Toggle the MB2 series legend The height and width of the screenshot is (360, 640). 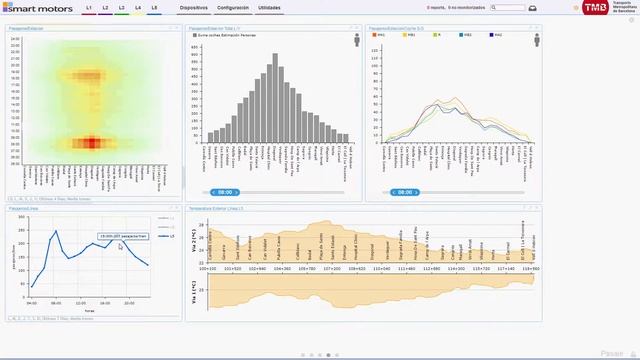point(465,35)
